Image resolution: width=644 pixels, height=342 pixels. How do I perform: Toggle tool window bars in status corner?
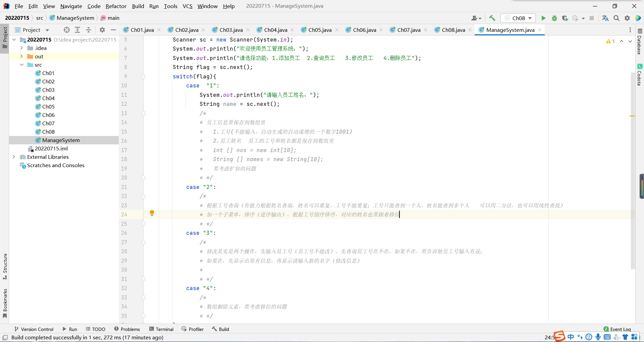(x=5, y=338)
